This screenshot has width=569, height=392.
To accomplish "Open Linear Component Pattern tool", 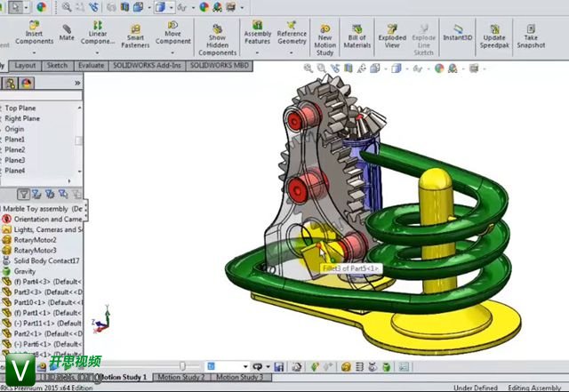I will (x=98, y=33).
